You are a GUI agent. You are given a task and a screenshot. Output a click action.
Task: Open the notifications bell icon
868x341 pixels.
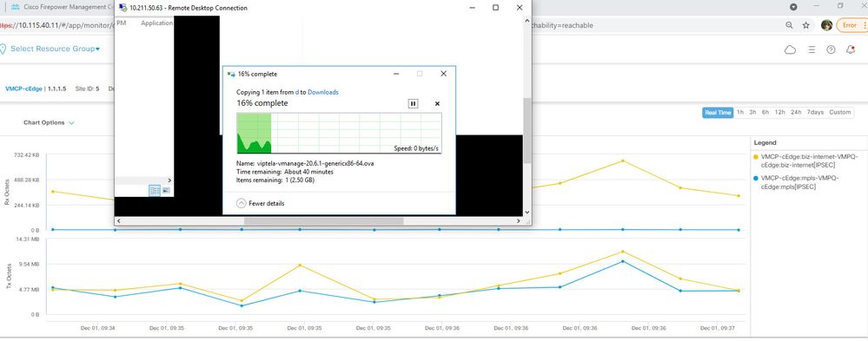[x=851, y=49]
